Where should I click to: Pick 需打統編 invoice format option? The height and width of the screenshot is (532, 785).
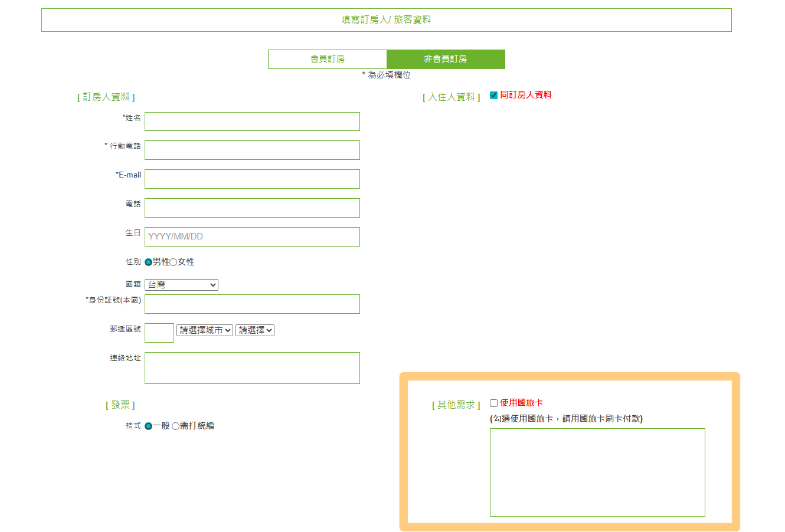click(176, 426)
